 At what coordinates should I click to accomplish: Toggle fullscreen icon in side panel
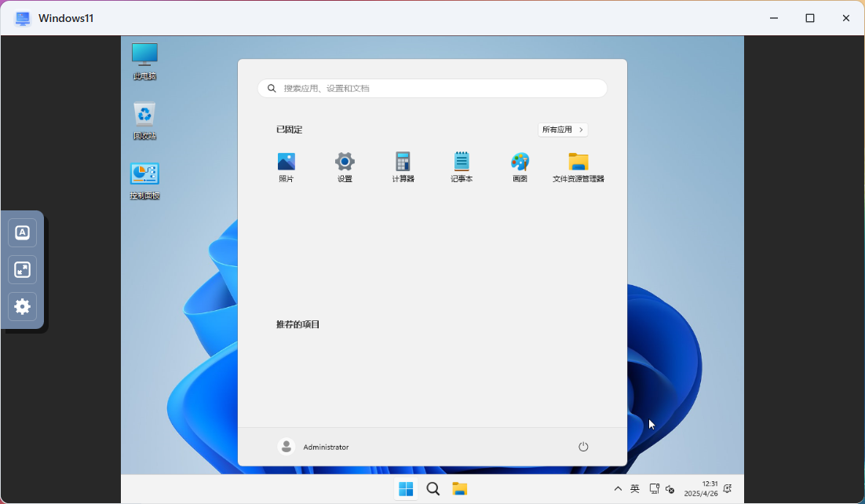(x=22, y=269)
